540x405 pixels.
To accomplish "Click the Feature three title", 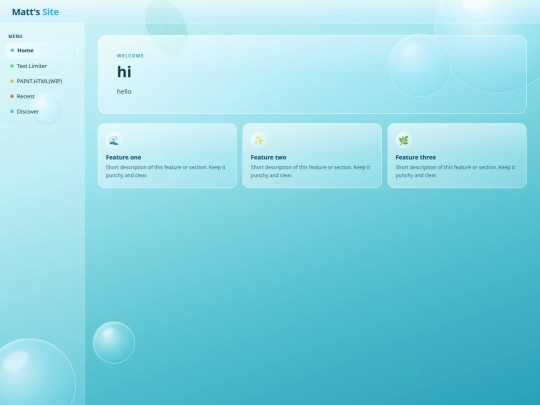I will (x=416, y=157).
